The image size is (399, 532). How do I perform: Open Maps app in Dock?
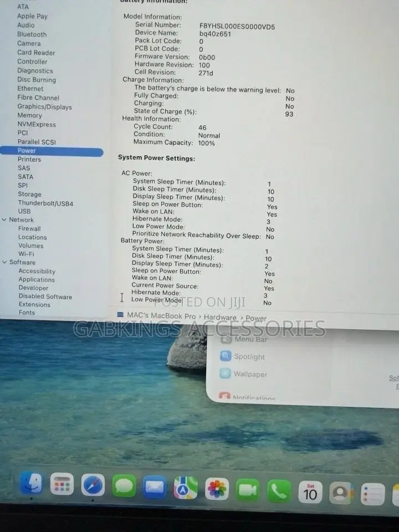[186, 488]
